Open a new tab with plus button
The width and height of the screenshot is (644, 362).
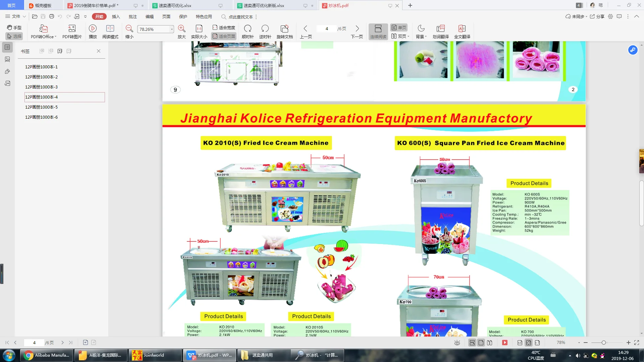tap(410, 5)
